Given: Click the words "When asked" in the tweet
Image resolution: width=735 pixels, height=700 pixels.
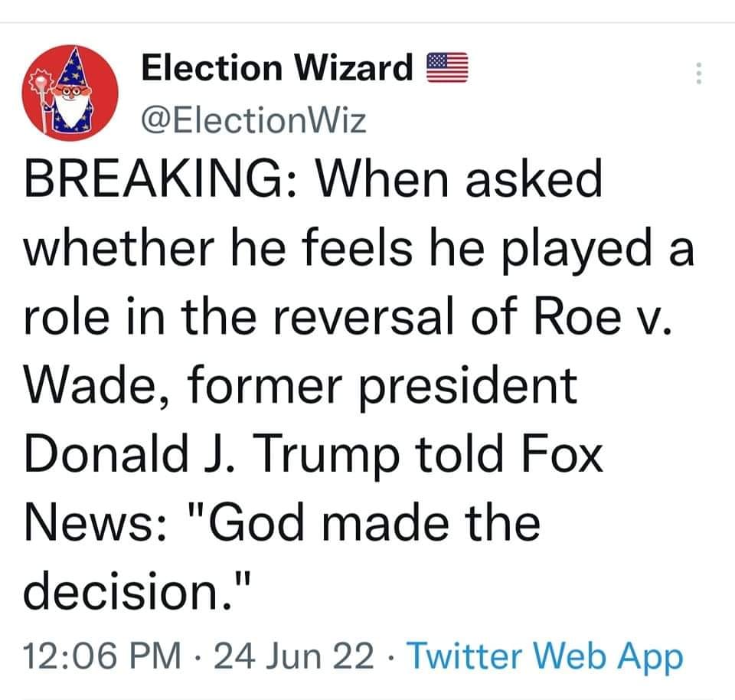Looking at the screenshot, I should [x=462, y=181].
